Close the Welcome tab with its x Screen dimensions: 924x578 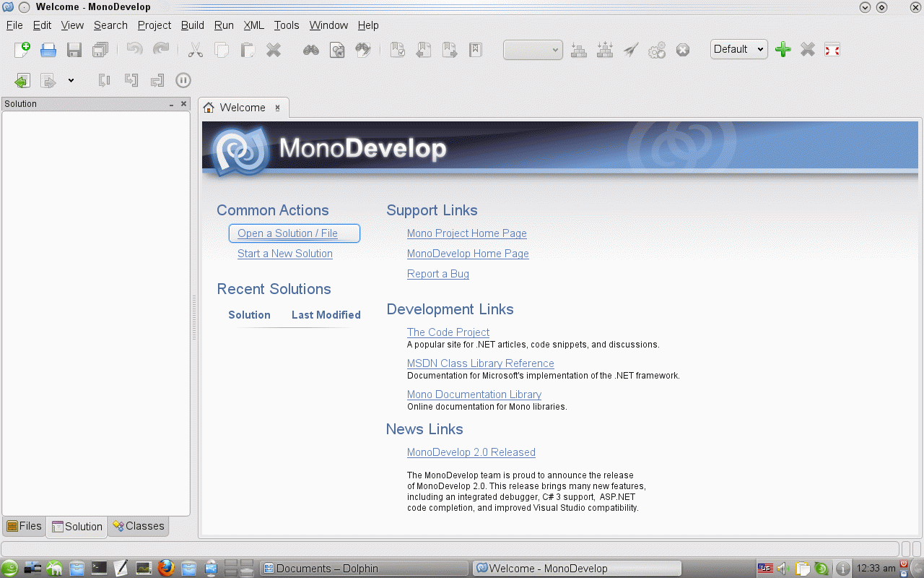(277, 108)
